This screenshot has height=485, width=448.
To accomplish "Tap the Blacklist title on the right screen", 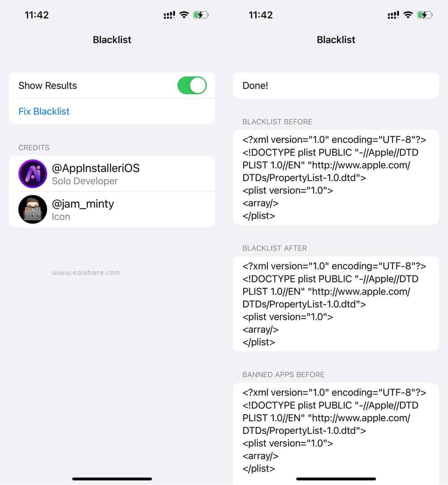I will click(336, 40).
